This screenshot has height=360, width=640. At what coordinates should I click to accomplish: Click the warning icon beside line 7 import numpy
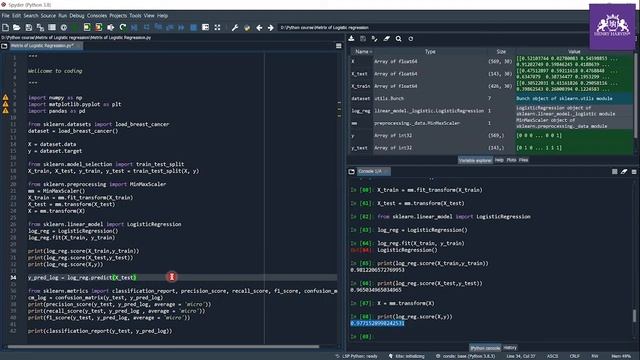point(5,98)
